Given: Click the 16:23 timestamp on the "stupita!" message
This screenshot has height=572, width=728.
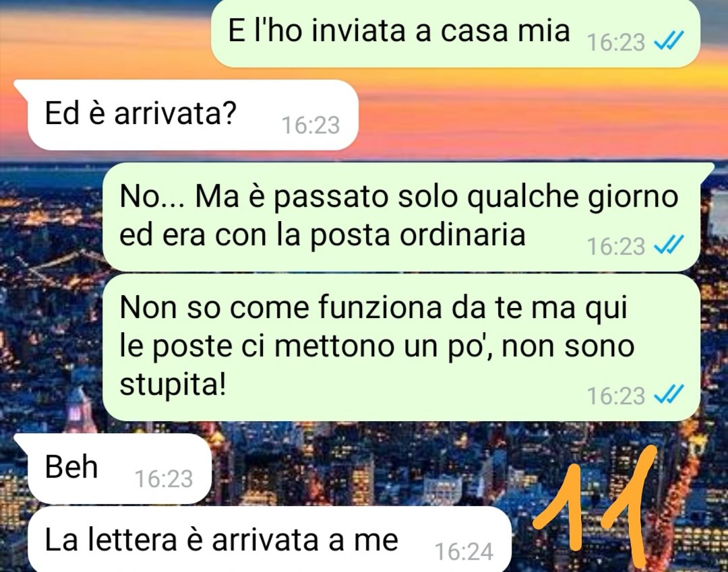Looking at the screenshot, I should [615, 395].
